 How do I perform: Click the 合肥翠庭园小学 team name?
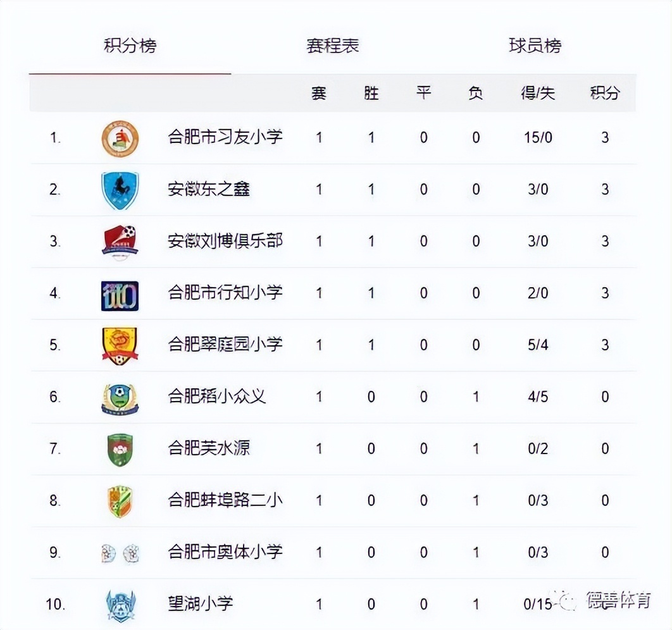[x=225, y=345]
